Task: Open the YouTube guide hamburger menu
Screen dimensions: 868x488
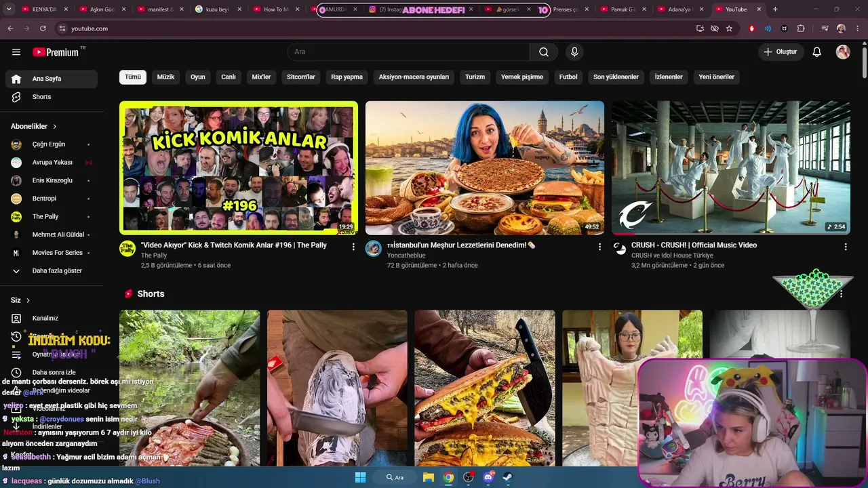Action: point(16,52)
